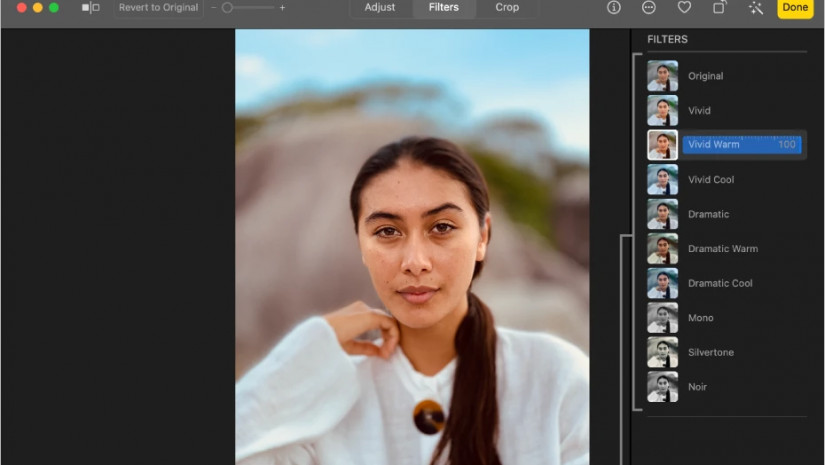Click the Noir filter label
The image size is (825, 465).
click(x=697, y=387)
